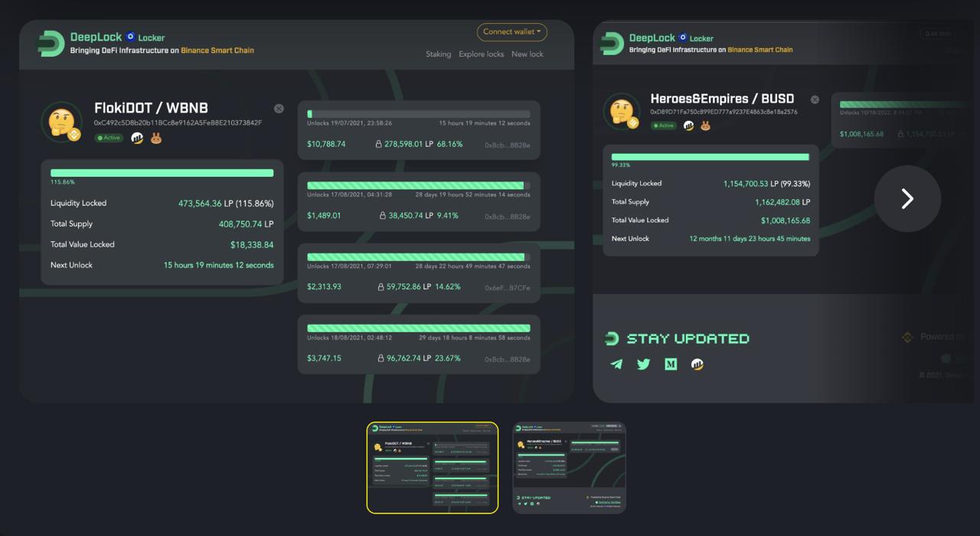The width and height of the screenshot is (980, 536).
Task: Close the Heroes&Empires / BUSD pair card
Action: point(815,100)
